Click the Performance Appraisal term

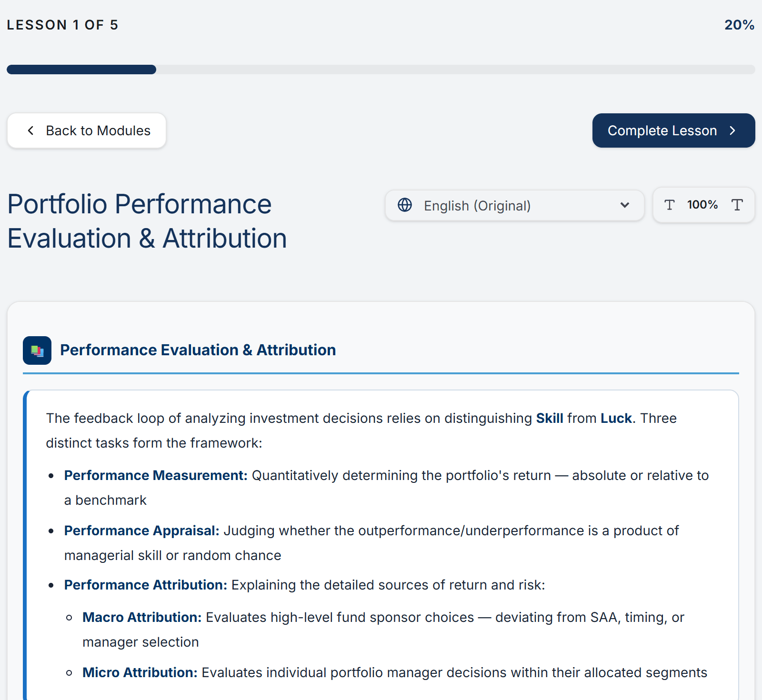pos(141,530)
